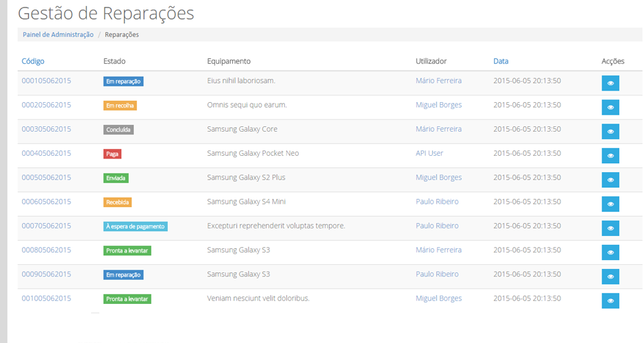Click À espera de pagamento status badge

pyautogui.click(x=135, y=226)
